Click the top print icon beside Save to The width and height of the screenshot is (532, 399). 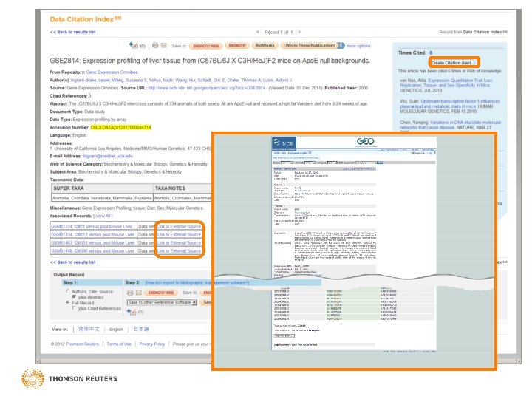pyautogui.click(x=155, y=45)
